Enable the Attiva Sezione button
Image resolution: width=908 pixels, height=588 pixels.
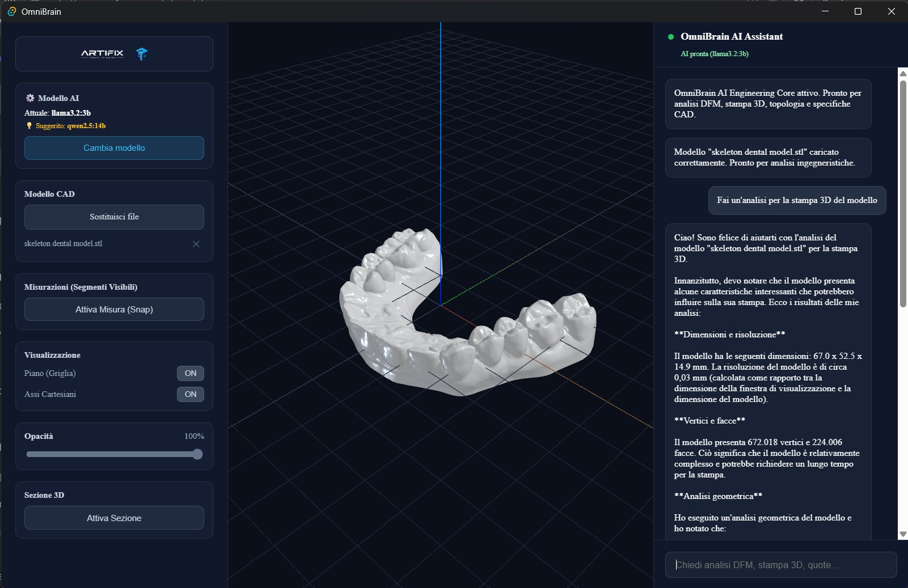pyautogui.click(x=114, y=518)
